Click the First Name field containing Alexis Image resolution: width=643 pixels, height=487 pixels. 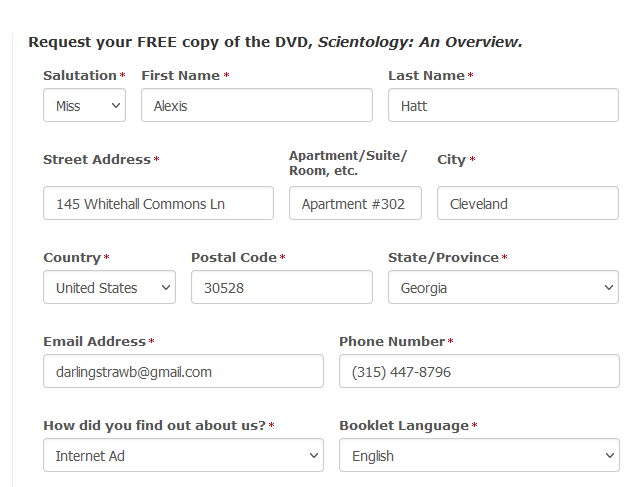point(256,105)
